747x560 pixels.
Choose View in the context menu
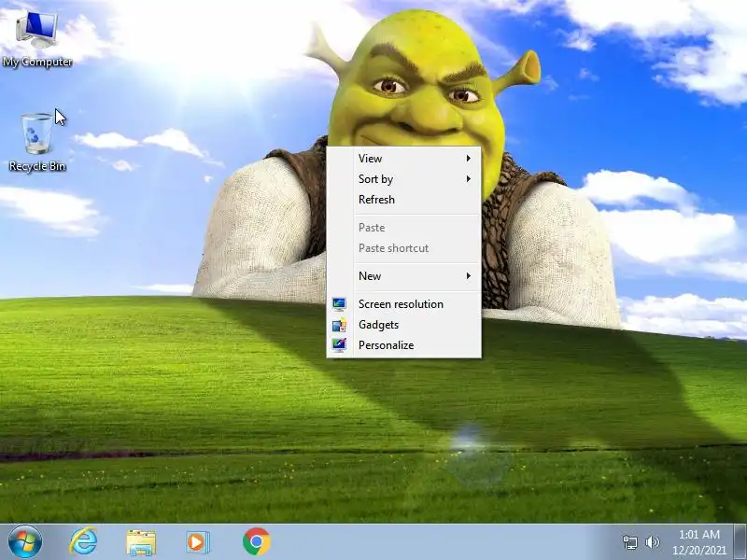(x=403, y=158)
